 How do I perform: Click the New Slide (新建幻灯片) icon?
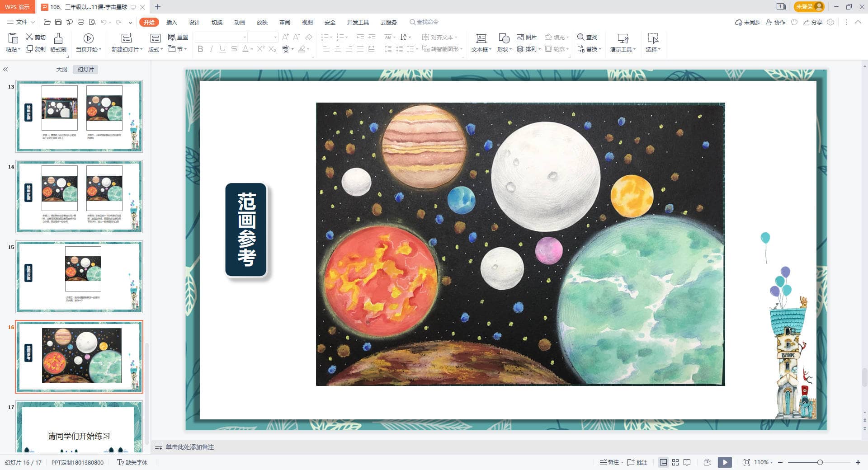coord(127,38)
